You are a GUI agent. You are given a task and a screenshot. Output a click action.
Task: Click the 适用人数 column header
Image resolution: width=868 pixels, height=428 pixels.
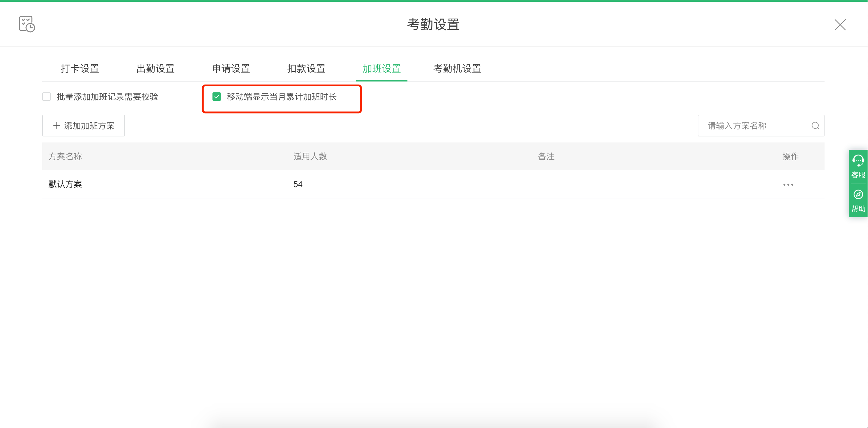point(310,156)
